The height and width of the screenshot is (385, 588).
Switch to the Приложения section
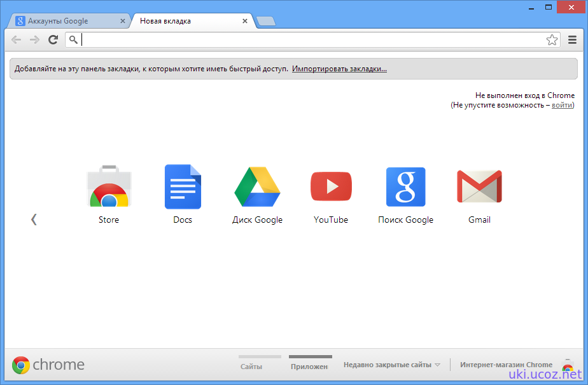tap(310, 363)
